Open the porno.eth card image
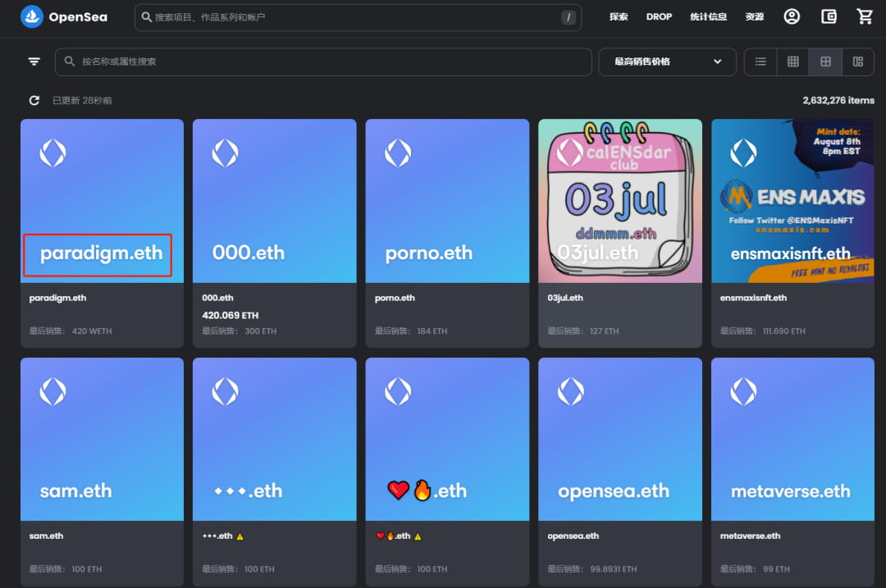Screen dimensions: 886x588 point(448,201)
